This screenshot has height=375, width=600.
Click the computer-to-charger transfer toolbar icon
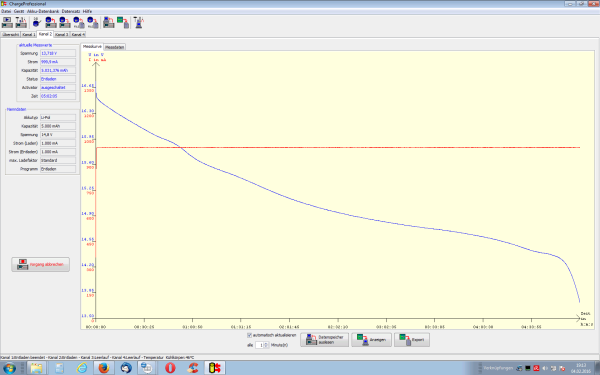pos(109,23)
